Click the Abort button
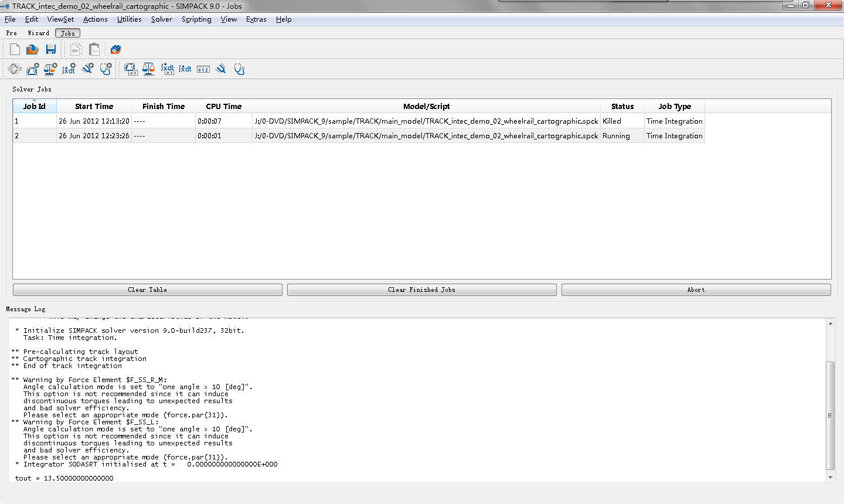Viewport: 844px width, 504px height. 696,290
